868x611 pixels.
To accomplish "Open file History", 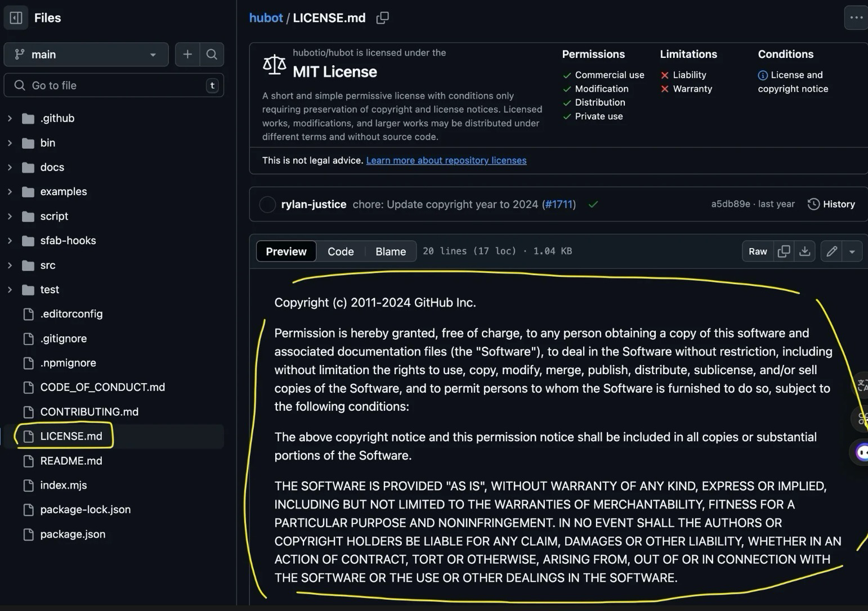I will (x=831, y=204).
